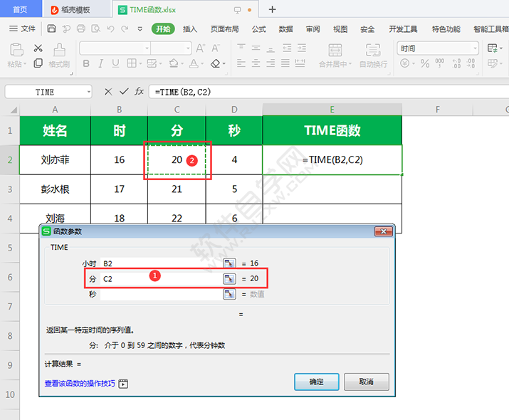Open the 时间 number format dropdown
Image resolution: width=509 pixels, height=420 pixels.
[475, 48]
